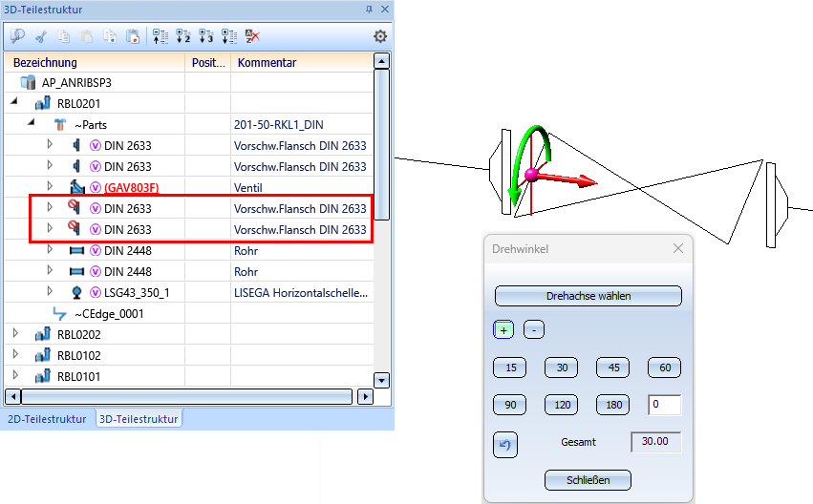
Task: Rotate by 60 degrees
Action: click(664, 367)
